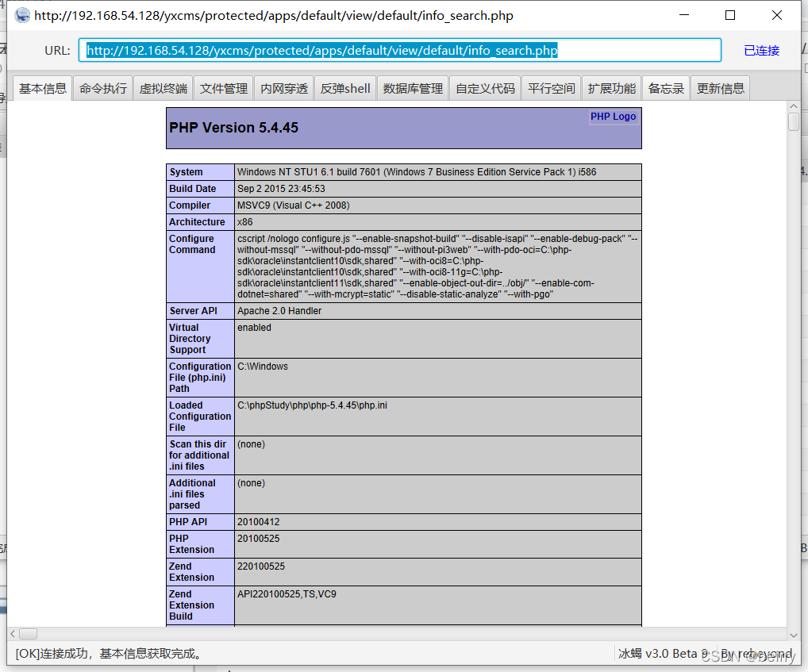Click the PHP Logo link

click(x=613, y=117)
